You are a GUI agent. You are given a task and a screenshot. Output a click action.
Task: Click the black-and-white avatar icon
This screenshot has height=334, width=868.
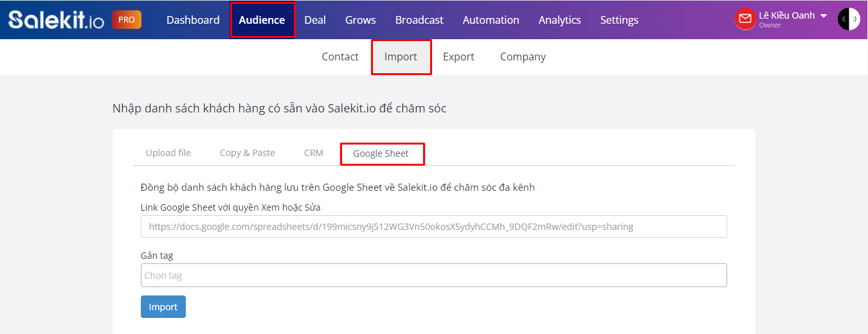pyautogui.click(x=849, y=19)
